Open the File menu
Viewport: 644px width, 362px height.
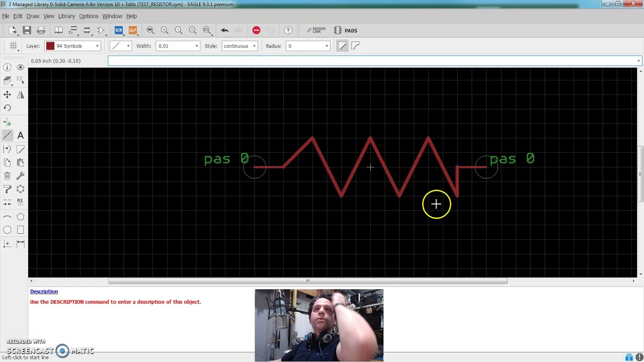(6, 16)
